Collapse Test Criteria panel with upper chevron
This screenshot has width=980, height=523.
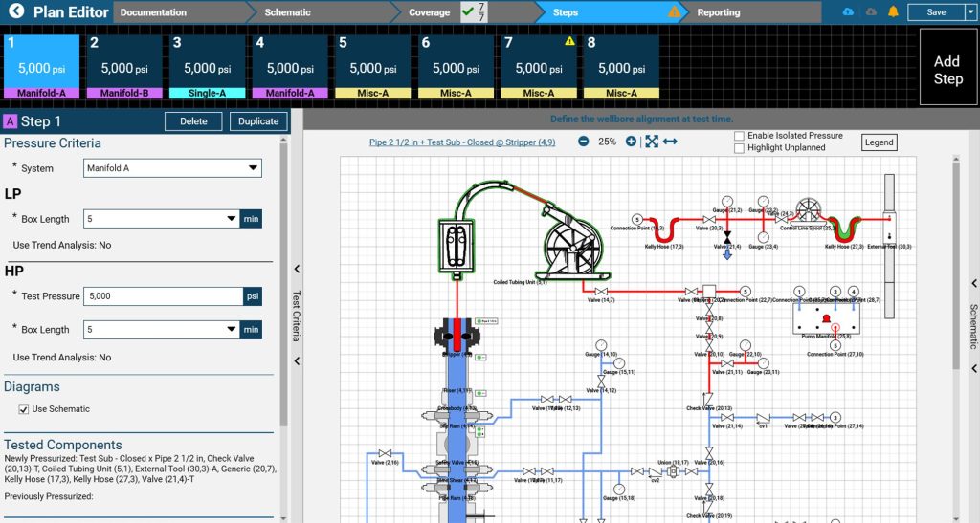pos(297,269)
